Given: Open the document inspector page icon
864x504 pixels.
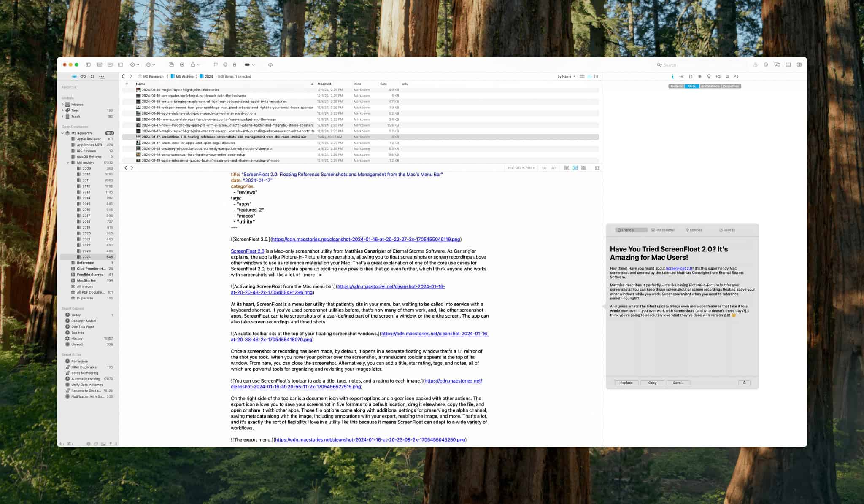Looking at the screenshot, I should click(x=691, y=76).
